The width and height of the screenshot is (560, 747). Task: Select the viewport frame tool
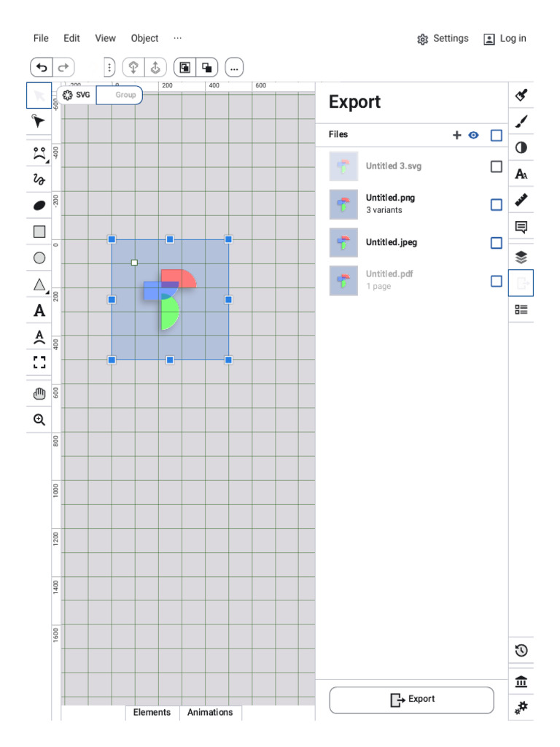coord(39,363)
